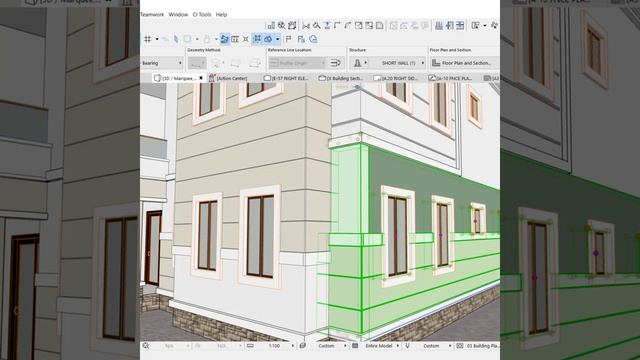The image size is (640, 360).
Task: Expand arrow next to cloud-shaped icon
Action: (x=278, y=39)
